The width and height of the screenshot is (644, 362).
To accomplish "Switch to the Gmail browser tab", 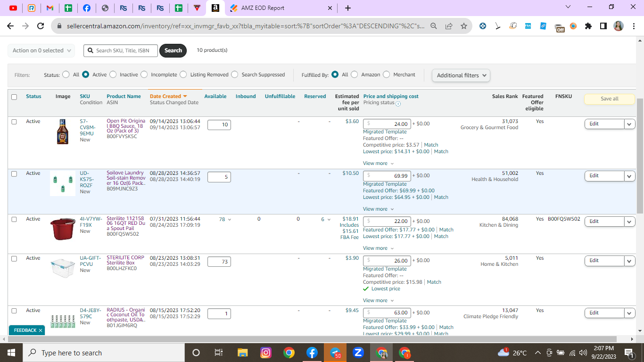I will (50, 8).
